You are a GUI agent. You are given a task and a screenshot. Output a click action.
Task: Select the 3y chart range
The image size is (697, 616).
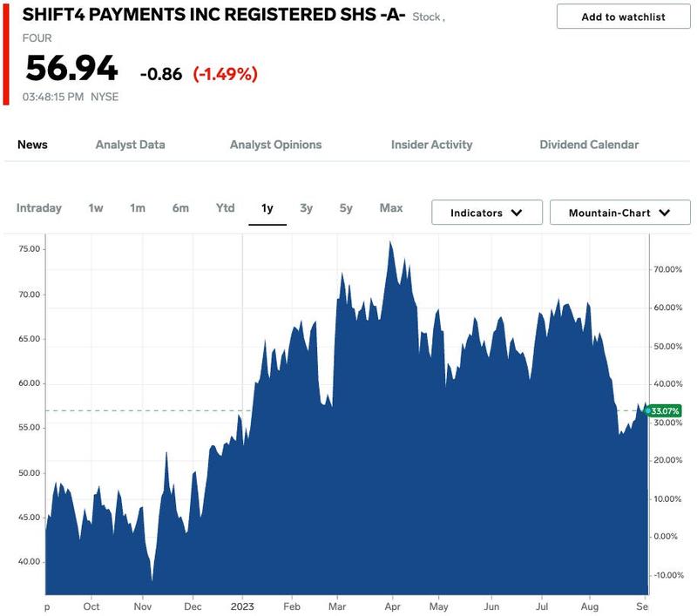[307, 208]
